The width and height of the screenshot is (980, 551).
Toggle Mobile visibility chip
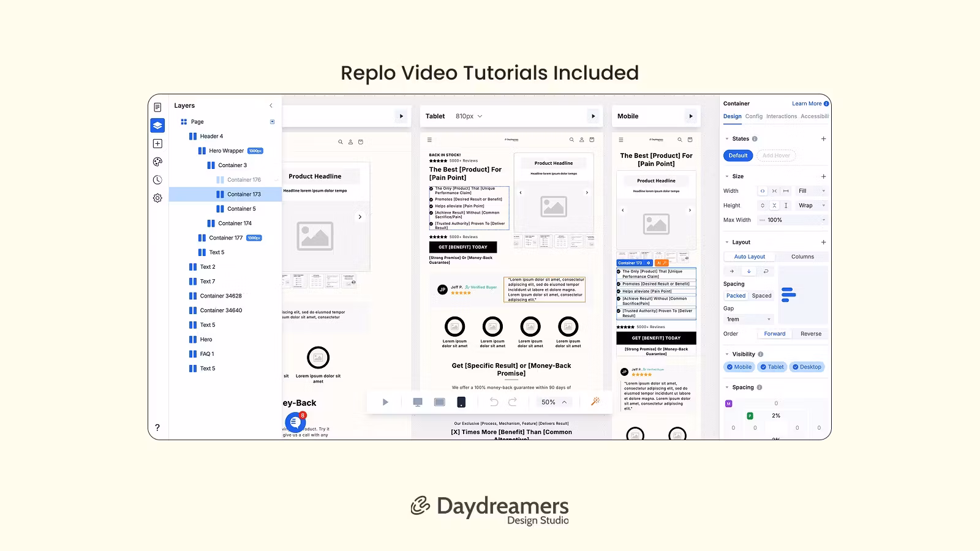[x=739, y=367]
